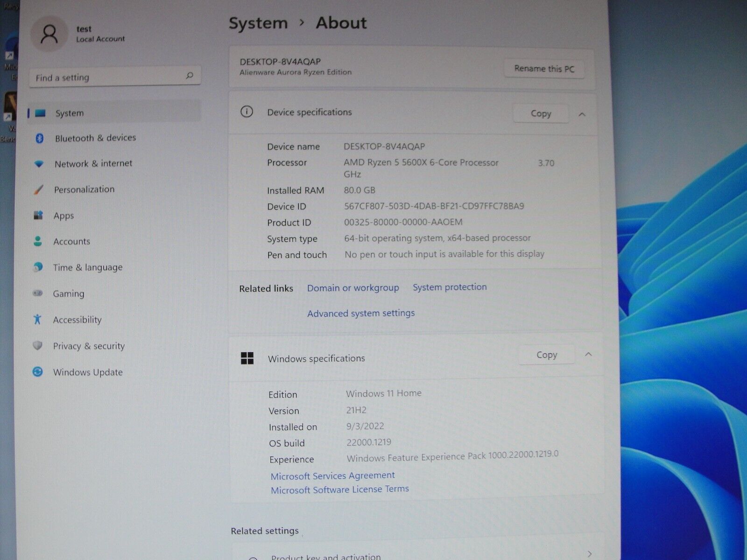Click the Windows Update sync icon
747x560 pixels.
pyautogui.click(x=37, y=371)
